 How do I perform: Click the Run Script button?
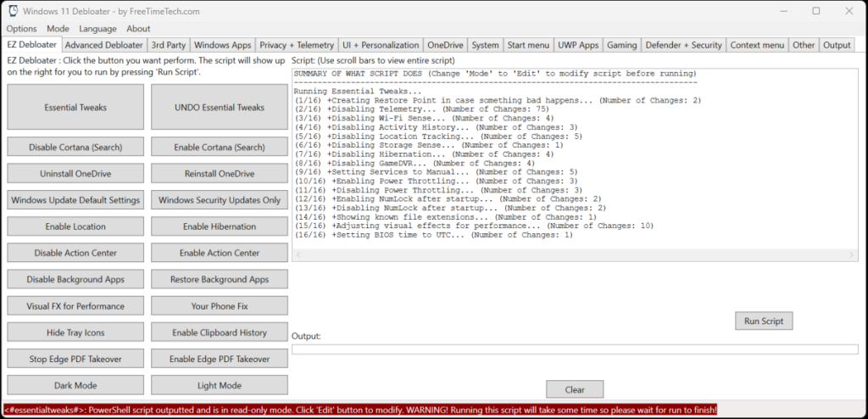[x=764, y=321]
